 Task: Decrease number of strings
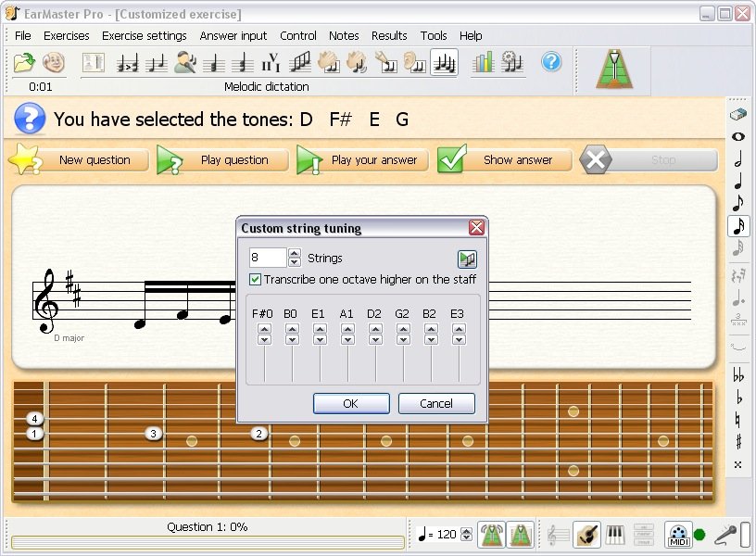295,262
